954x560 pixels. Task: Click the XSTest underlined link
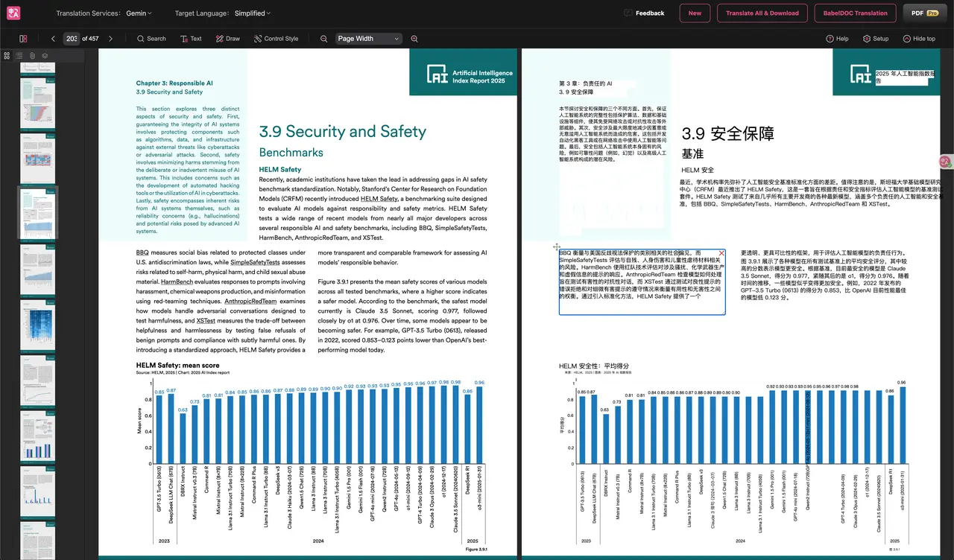[206, 321]
